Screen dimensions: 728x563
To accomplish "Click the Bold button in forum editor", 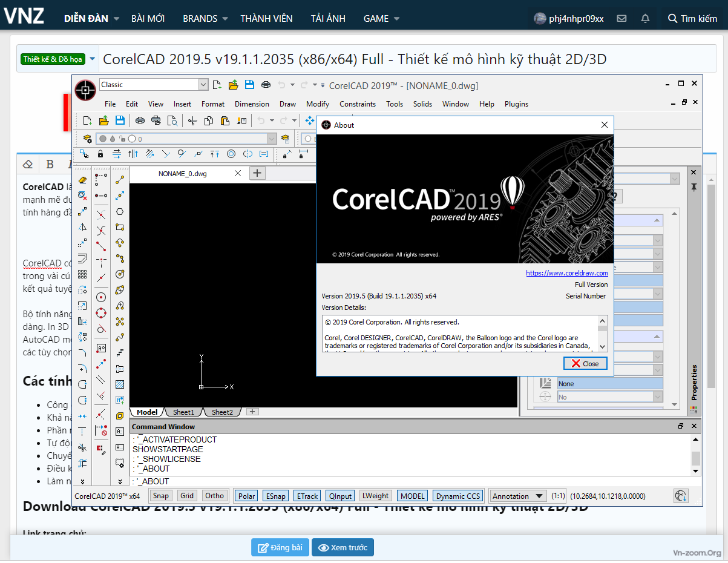I will (50, 164).
